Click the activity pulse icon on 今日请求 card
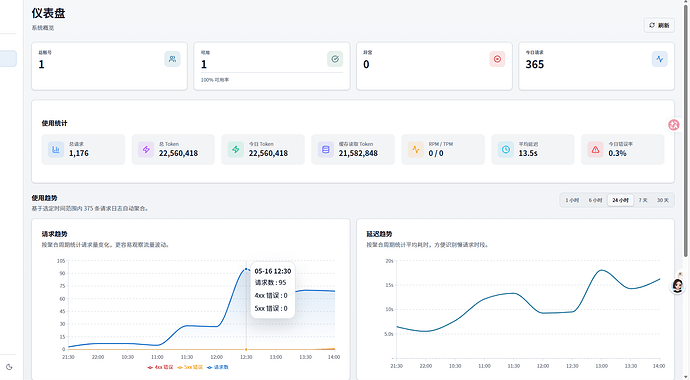690x380 pixels. (x=660, y=59)
